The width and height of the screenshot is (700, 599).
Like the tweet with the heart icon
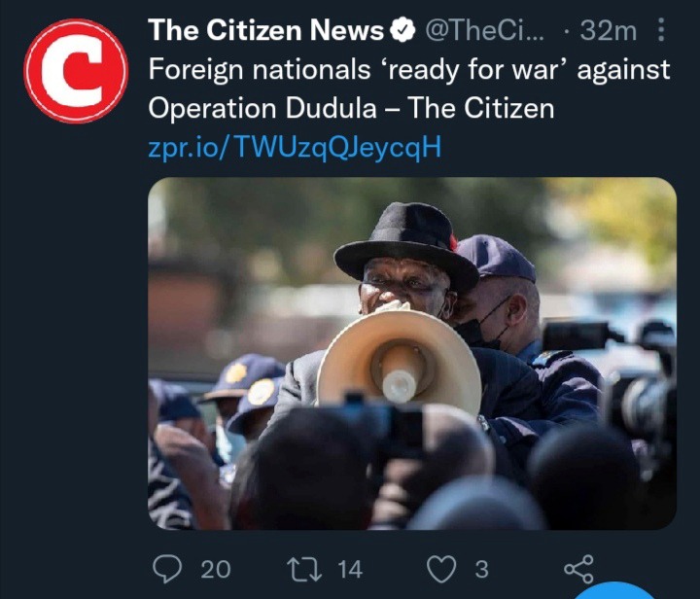point(441,569)
